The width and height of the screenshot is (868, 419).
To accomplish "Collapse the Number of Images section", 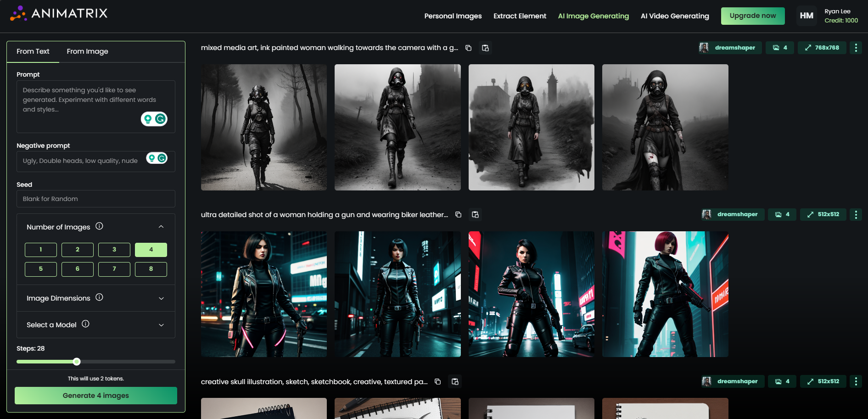I will 161,227.
